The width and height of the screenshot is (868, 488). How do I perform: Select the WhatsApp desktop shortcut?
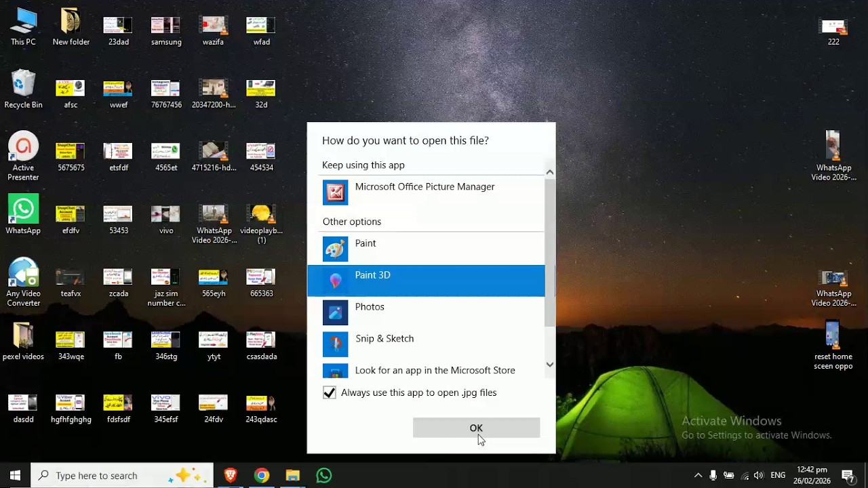23,216
